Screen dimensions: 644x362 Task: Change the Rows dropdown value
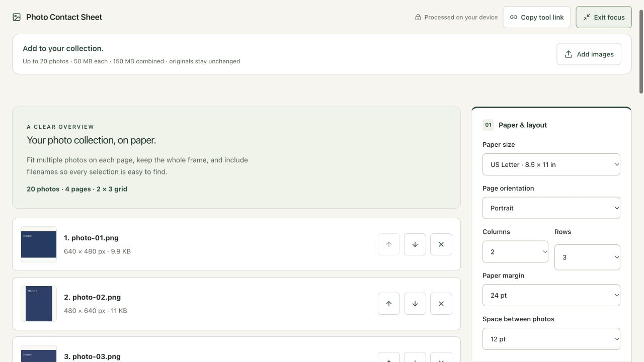point(587,257)
